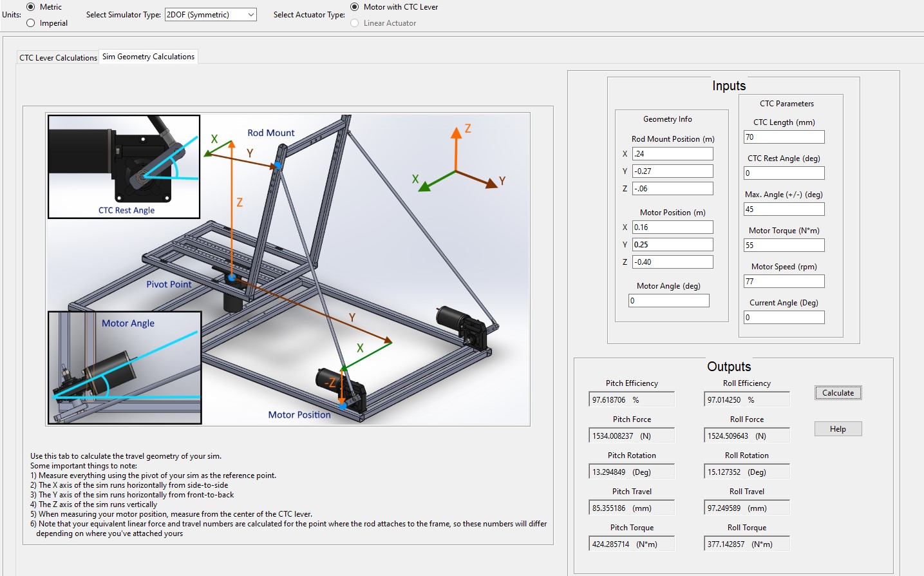This screenshot has height=576, width=924.
Task: Click the Max. Angle (+/-) input
Action: pos(784,209)
